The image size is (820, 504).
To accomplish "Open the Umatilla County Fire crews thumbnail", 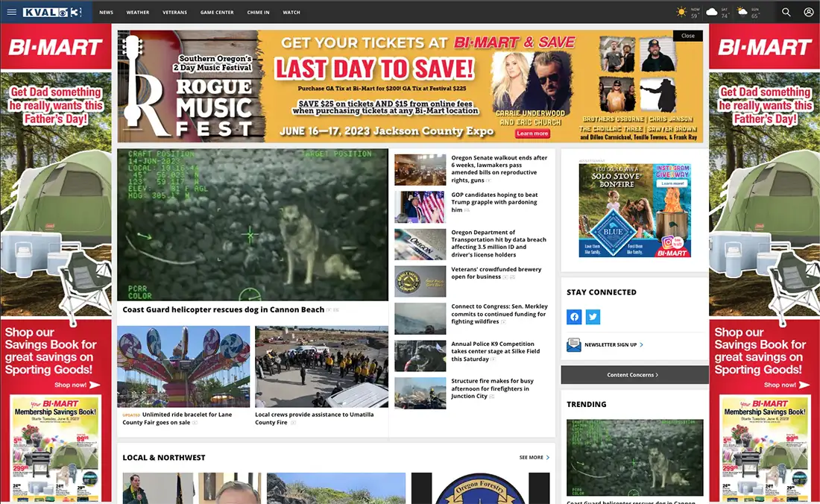I will 321,367.
